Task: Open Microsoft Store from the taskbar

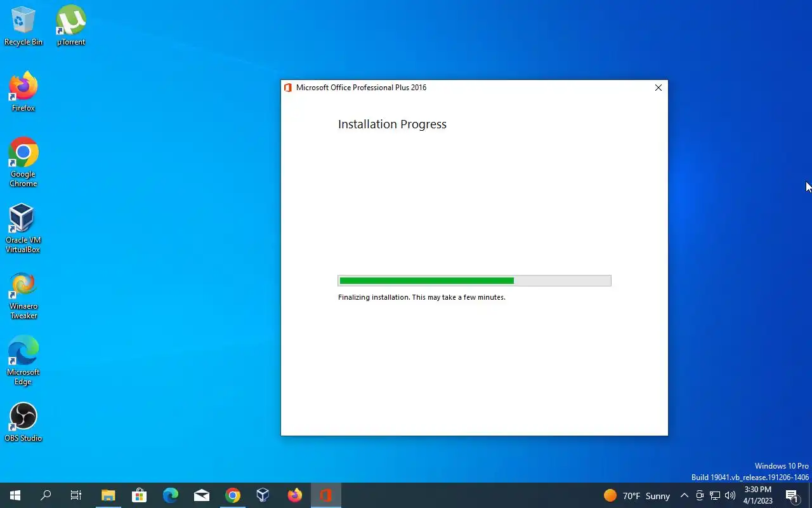Action: click(139, 495)
